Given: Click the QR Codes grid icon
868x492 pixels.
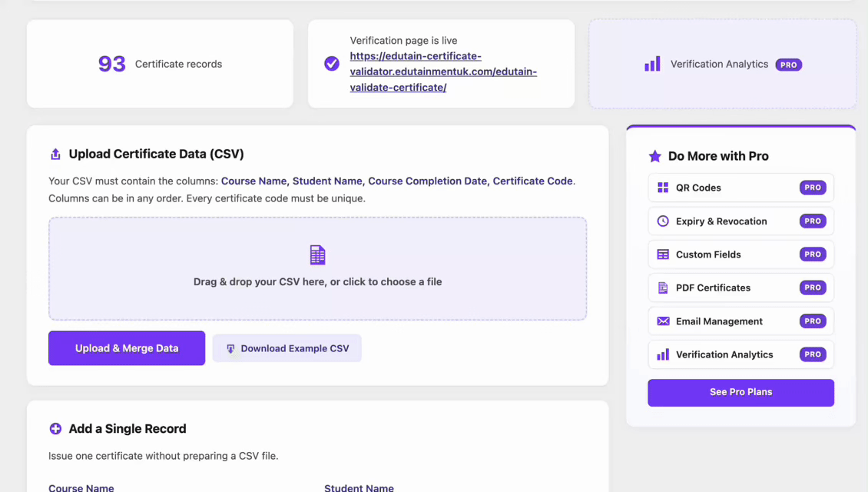Looking at the screenshot, I should pos(663,188).
